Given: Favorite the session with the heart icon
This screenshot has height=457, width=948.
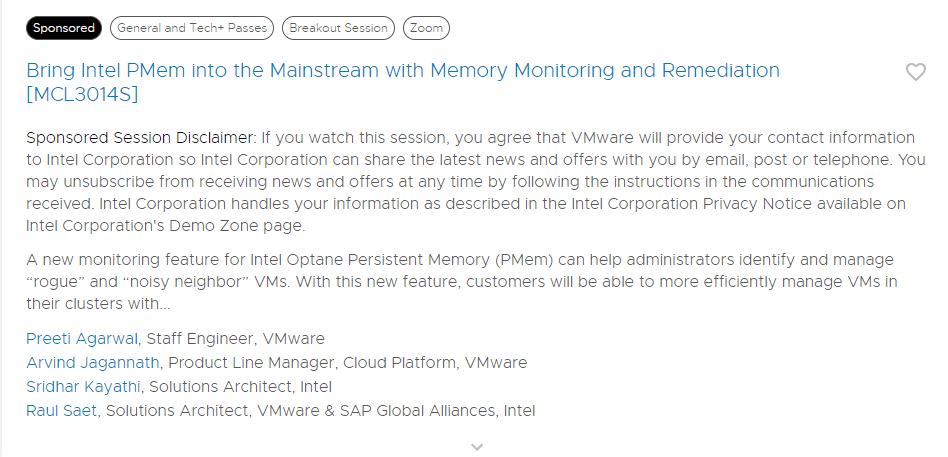Looking at the screenshot, I should pyautogui.click(x=915, y=72).
